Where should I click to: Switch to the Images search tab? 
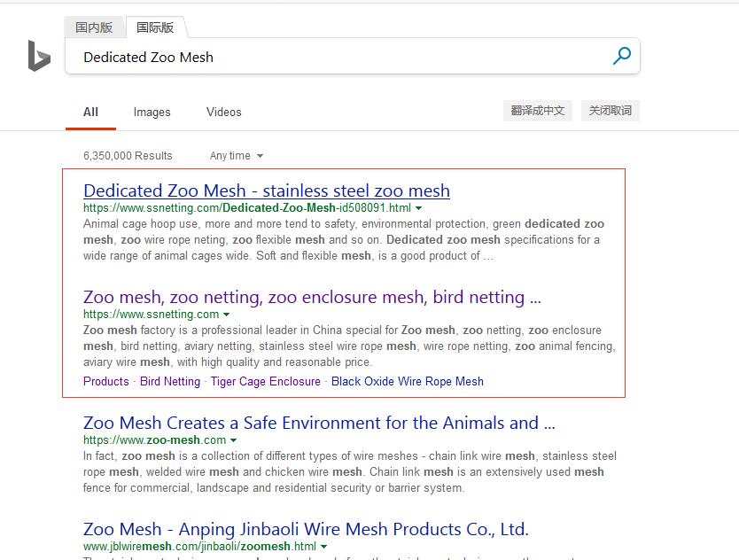click(x=152, y=113)
